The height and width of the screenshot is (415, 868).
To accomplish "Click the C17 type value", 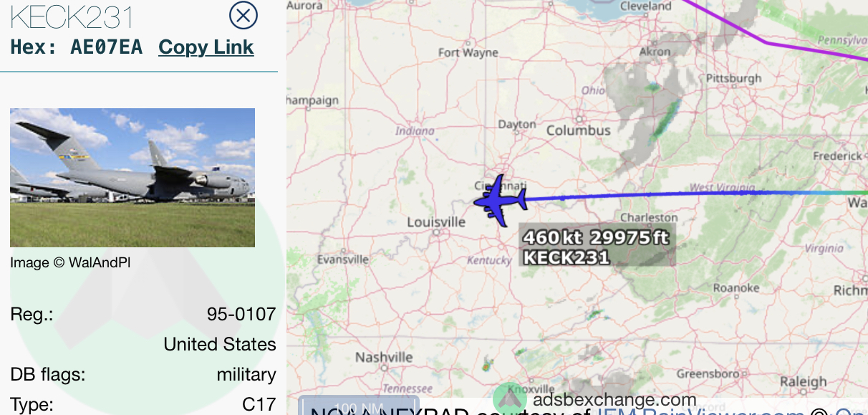I will tap(259, 404).
